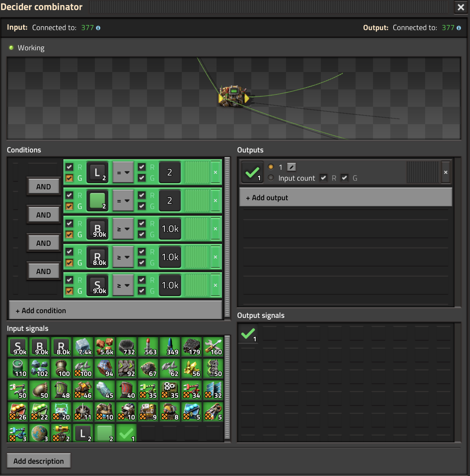
Task: Click the combinator entity preview
Action: point(233,96)
